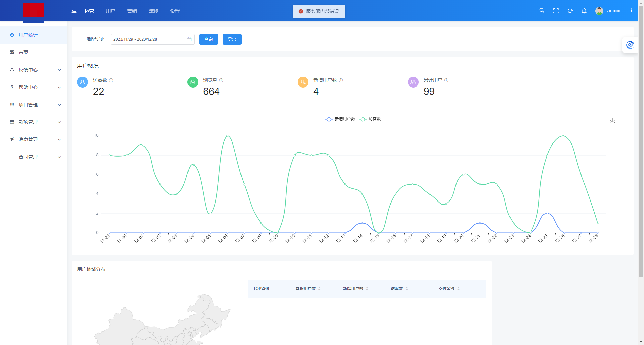Click the 导出 button
Image resolution: width=644 pixels, height=345 pixels.
pos(232,39)
